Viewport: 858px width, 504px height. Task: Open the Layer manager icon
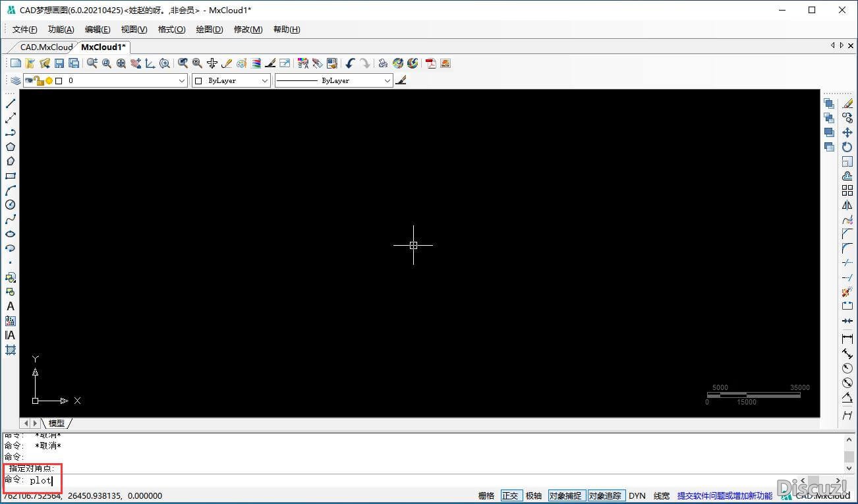pyautogui.click(x=15, y=80)
